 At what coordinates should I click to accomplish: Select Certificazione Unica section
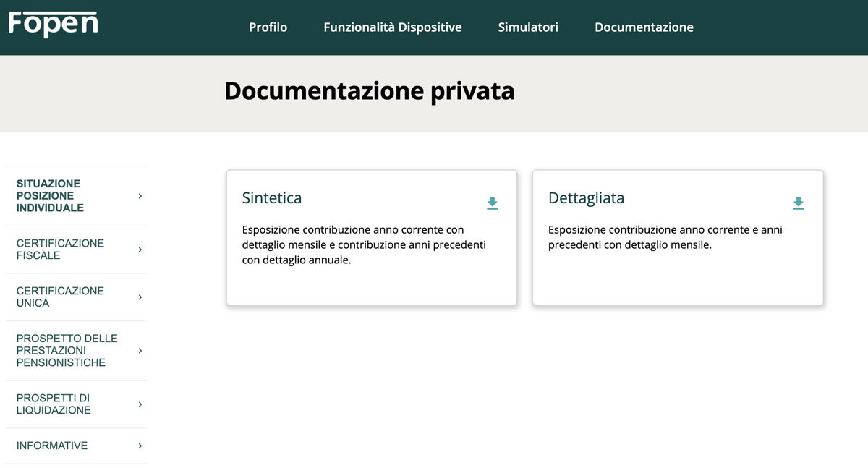[x=76, y=297]
